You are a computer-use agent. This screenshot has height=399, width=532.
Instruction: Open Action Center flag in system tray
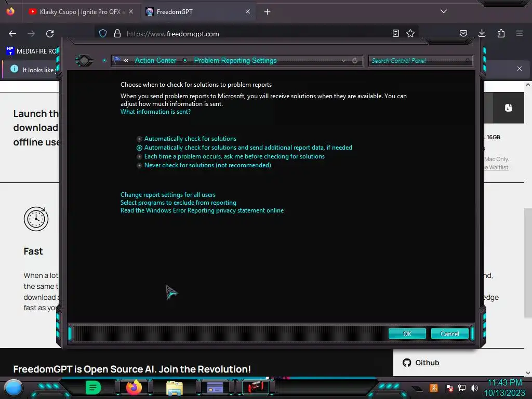click(x=449, y=388)
